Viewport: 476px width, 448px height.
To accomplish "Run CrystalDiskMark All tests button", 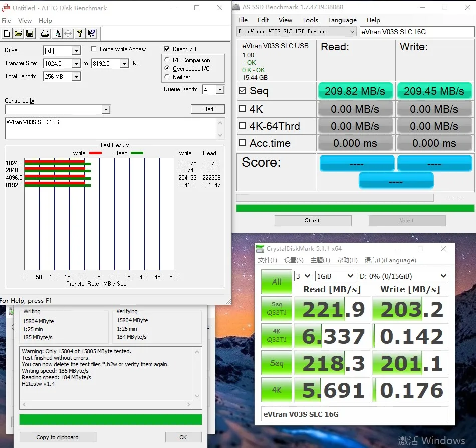I will (x=277, y=282).
